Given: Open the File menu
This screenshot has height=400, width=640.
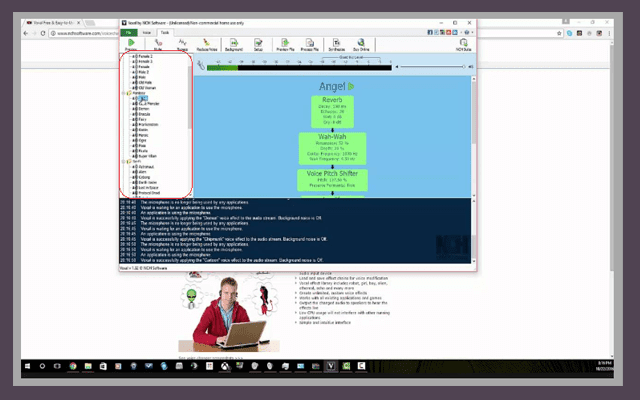Looking at the screenshot, I should click(129, 32).
